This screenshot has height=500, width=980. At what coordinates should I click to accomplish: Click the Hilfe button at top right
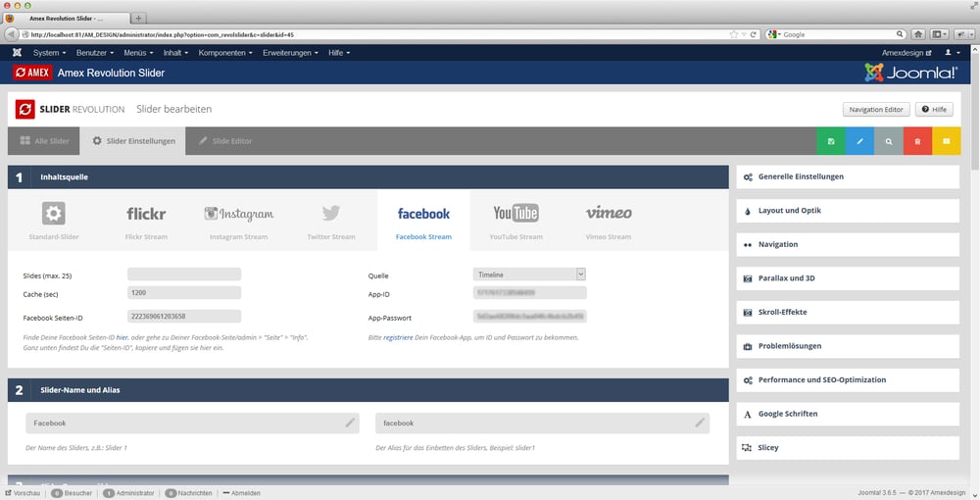pyautogui.click(x=934, y=110)
